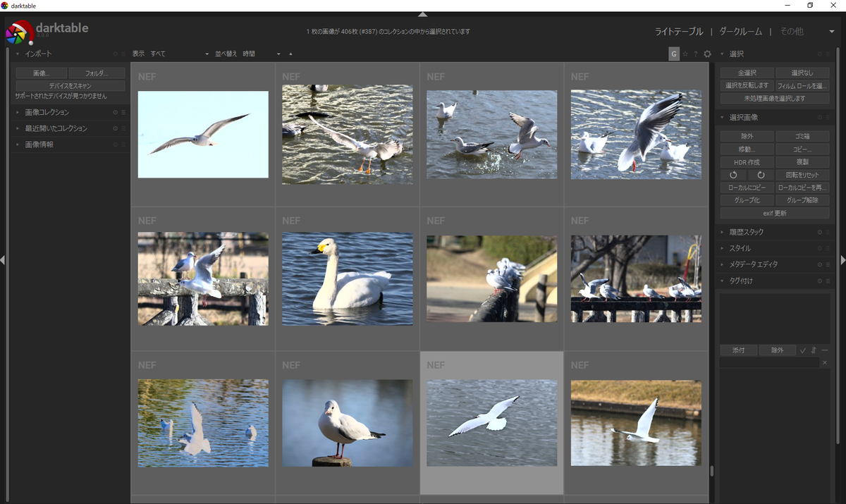Open presets menu of スタイル module
The height and width of the screenshot is (504, 846).
pos(828,248)
